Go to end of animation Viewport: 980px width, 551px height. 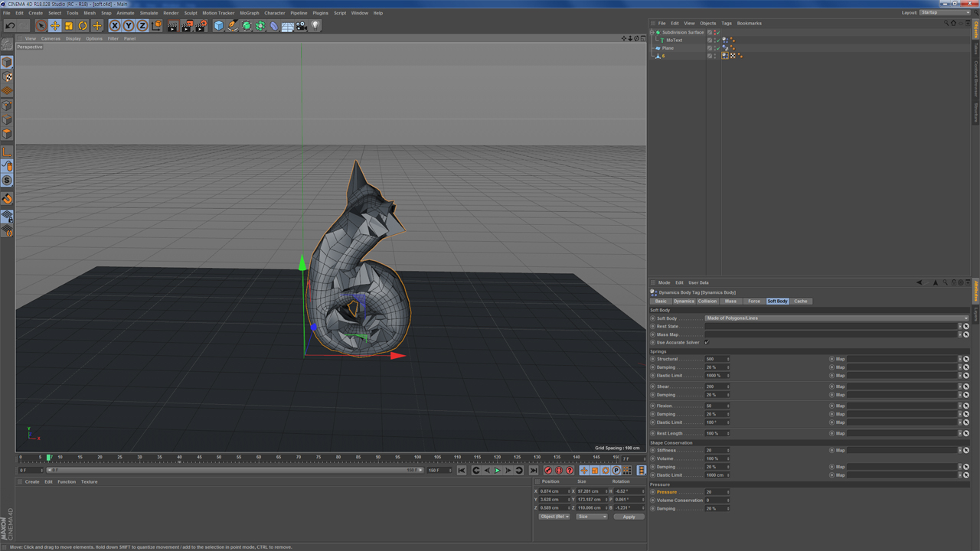[x=534, y=471]
